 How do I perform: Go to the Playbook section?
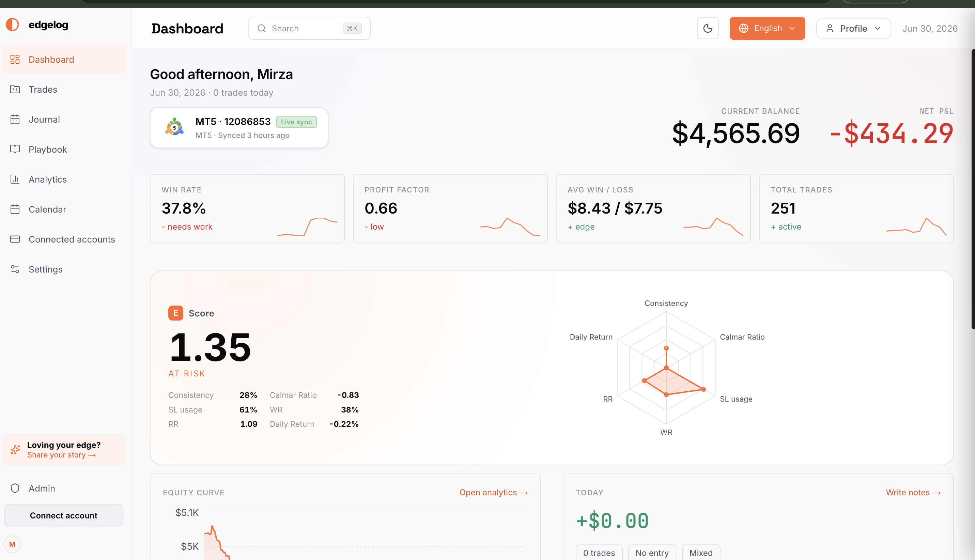point(64,149)
